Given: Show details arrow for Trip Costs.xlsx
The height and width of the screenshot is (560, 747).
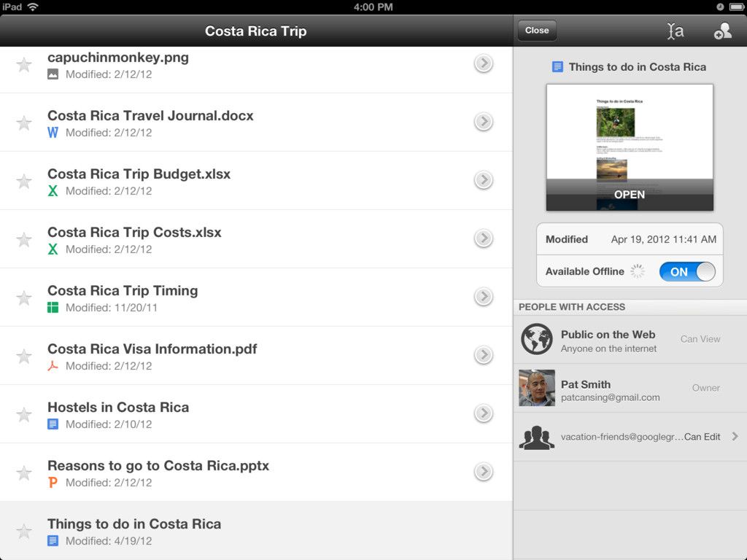Looking at the screenshot, I should tap(484, 238).
